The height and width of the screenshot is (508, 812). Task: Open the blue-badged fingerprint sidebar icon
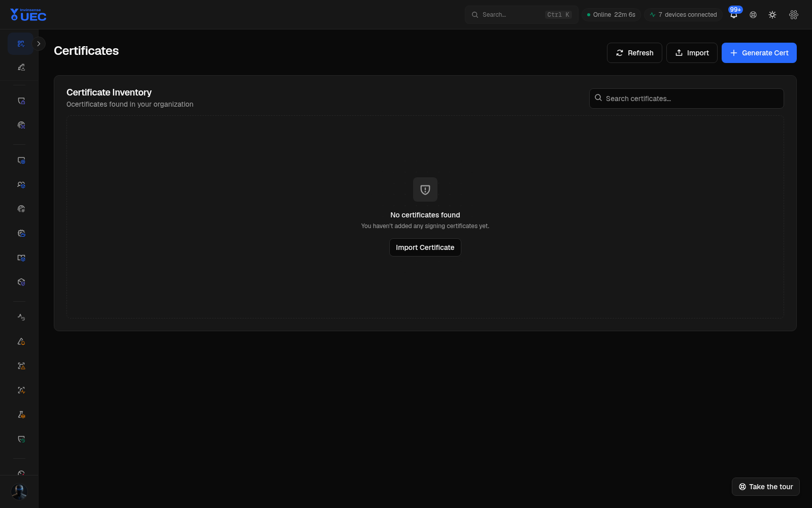click(x=21, y=125)
